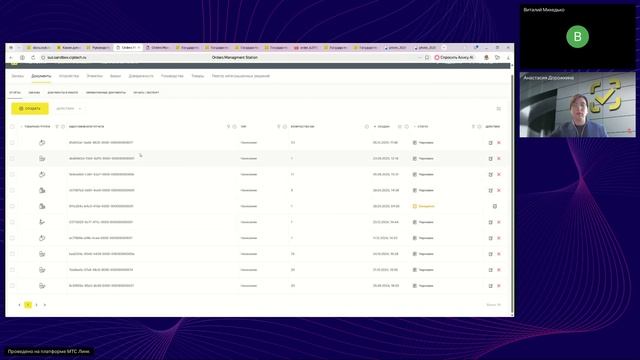Click the filter icon next to the product group header
This screenshot has width=640, height=360.
[57, 127]
